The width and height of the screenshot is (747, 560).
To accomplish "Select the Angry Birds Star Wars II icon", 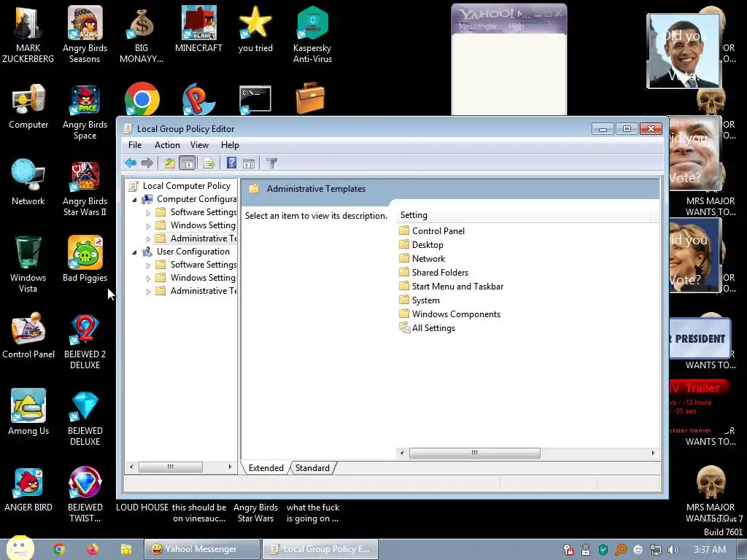I will tap(85, 189).
